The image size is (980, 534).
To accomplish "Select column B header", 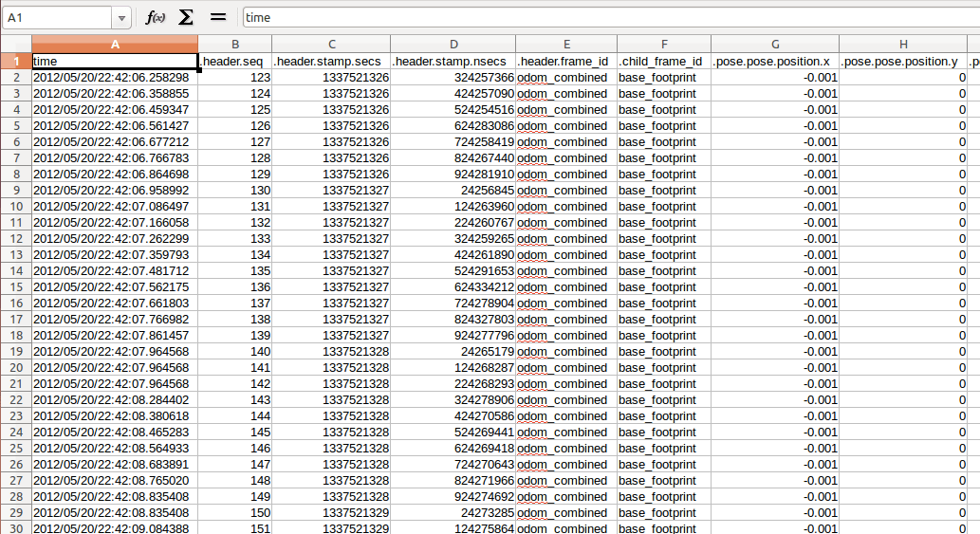I will (x=235, y=45).
